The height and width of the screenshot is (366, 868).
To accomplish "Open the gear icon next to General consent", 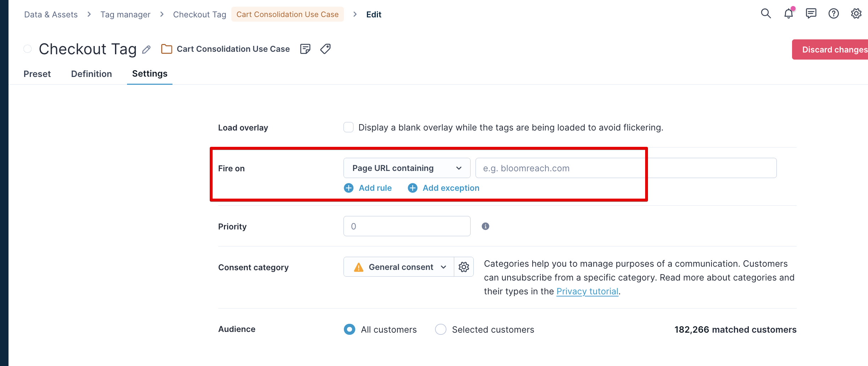I will [x=463, y=267].
